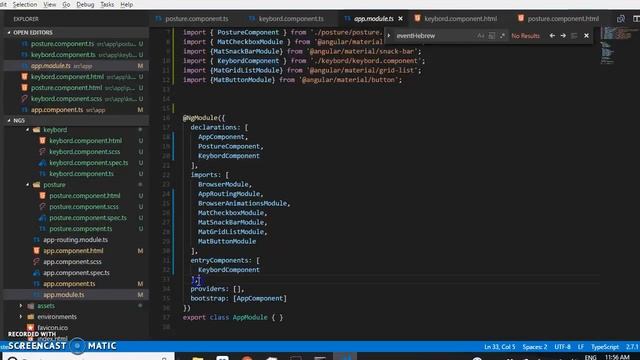640x360 pixels.
Task: Open app.module.ts in NG5 tree
Action: click(64, 295)
